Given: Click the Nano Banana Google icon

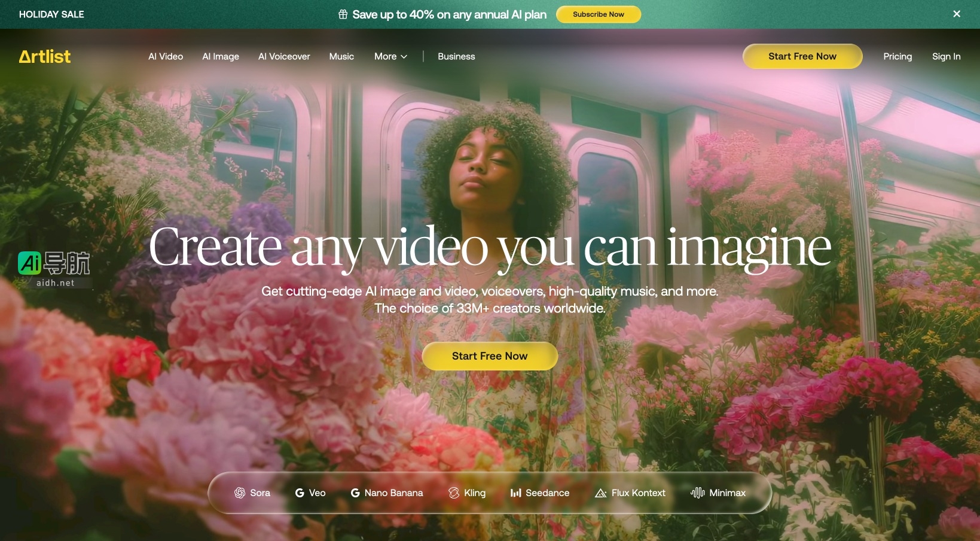Looking at the screenshot, I should click(355, 493).
